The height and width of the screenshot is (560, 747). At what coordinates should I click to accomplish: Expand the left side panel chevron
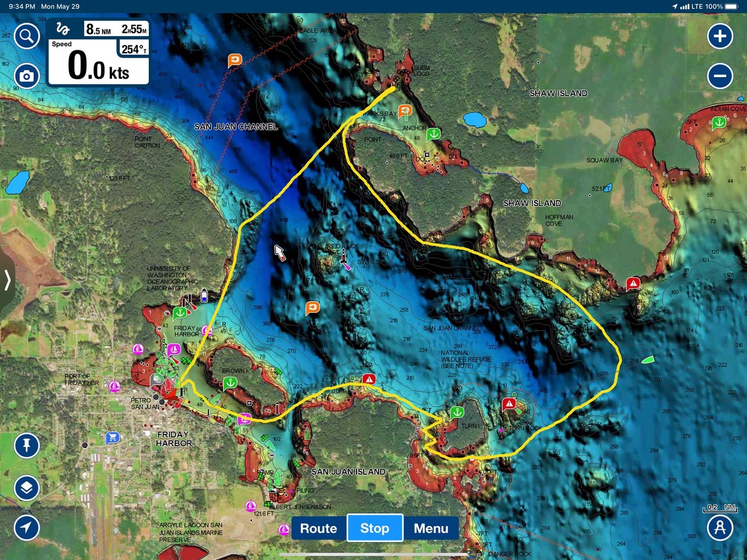(x=7, y=280)
